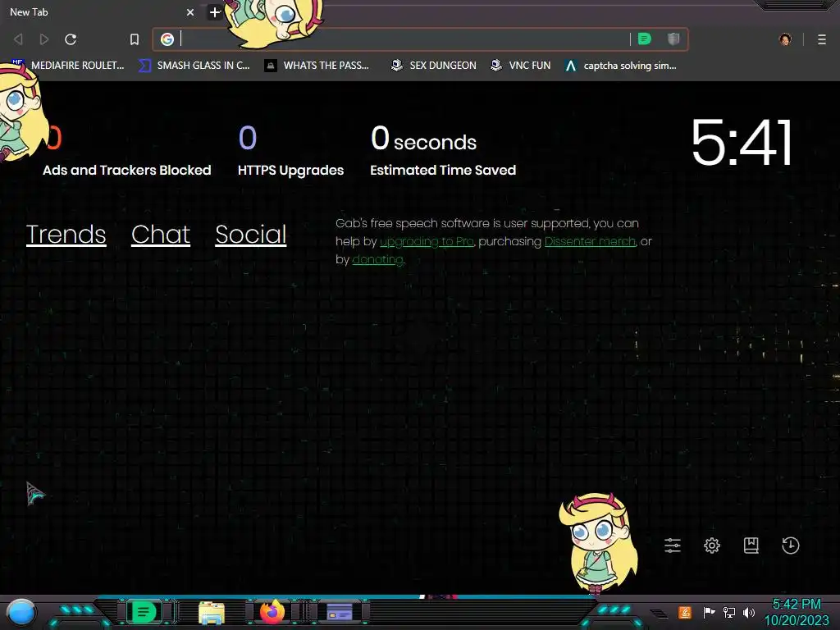Image resolution: width=840 pixels, height=630 pixels.
Task: Click the browser back arrow
Action: pyautogui.click(x=18, y=39)
